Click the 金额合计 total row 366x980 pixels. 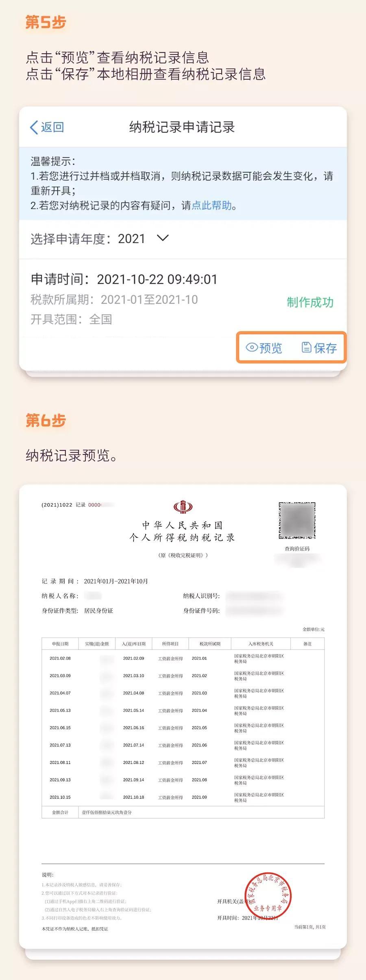[x=183, y=812]
